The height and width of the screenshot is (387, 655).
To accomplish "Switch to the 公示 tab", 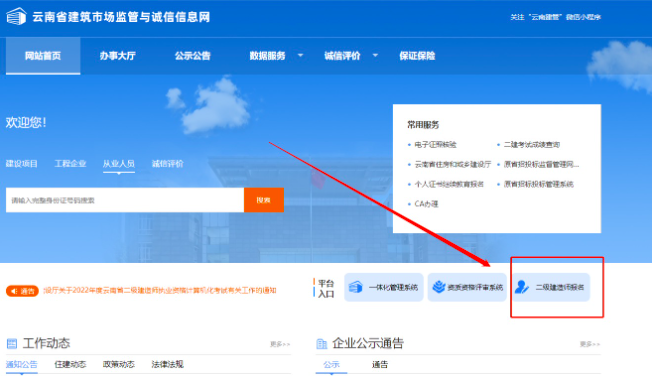I will tap(331, 364).
